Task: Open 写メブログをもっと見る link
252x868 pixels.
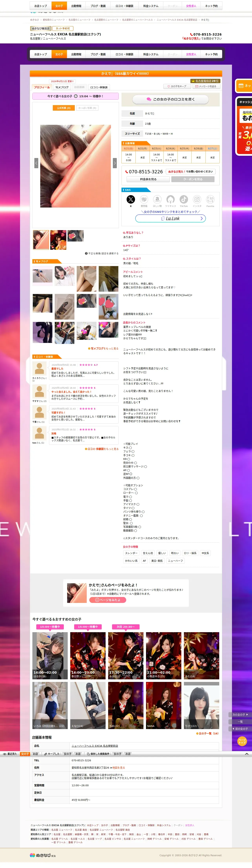Action: click(103, 348)
